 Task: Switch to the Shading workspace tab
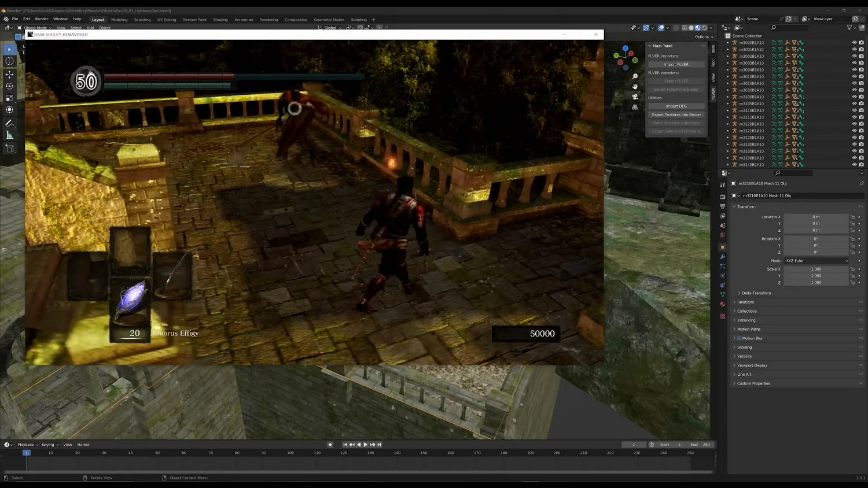220,20
